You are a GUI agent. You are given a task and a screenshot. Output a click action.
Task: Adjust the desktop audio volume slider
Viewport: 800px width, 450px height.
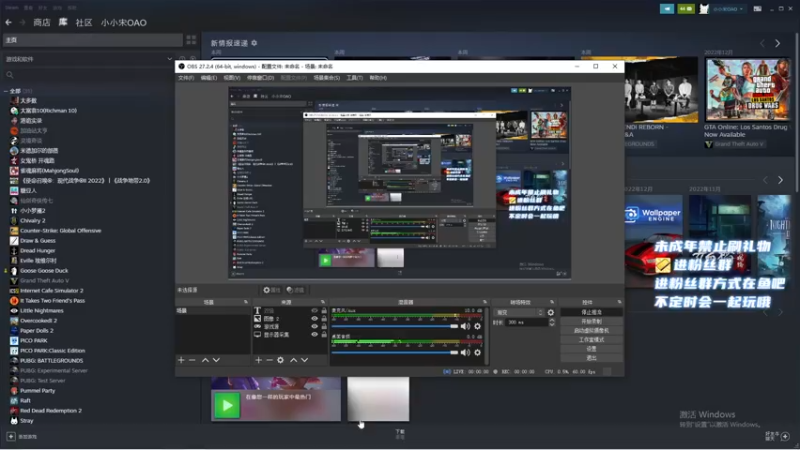pyautogui.click(x=395, y=352)
